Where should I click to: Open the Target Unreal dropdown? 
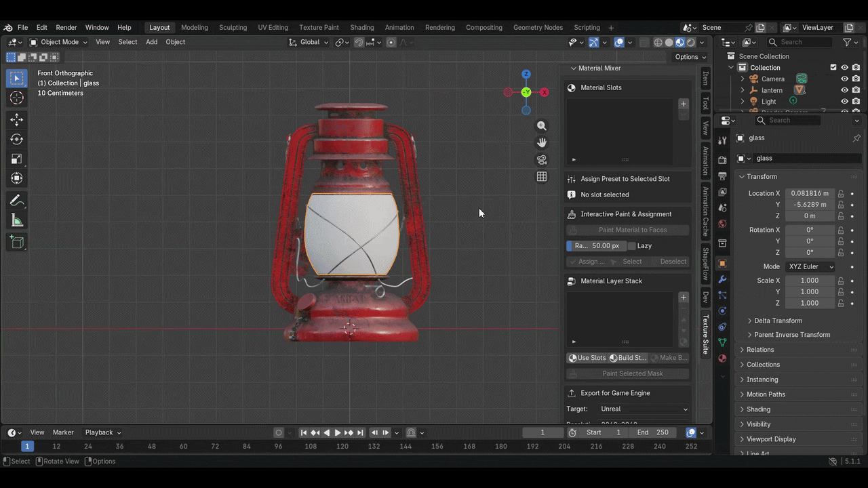coord(644,409)
